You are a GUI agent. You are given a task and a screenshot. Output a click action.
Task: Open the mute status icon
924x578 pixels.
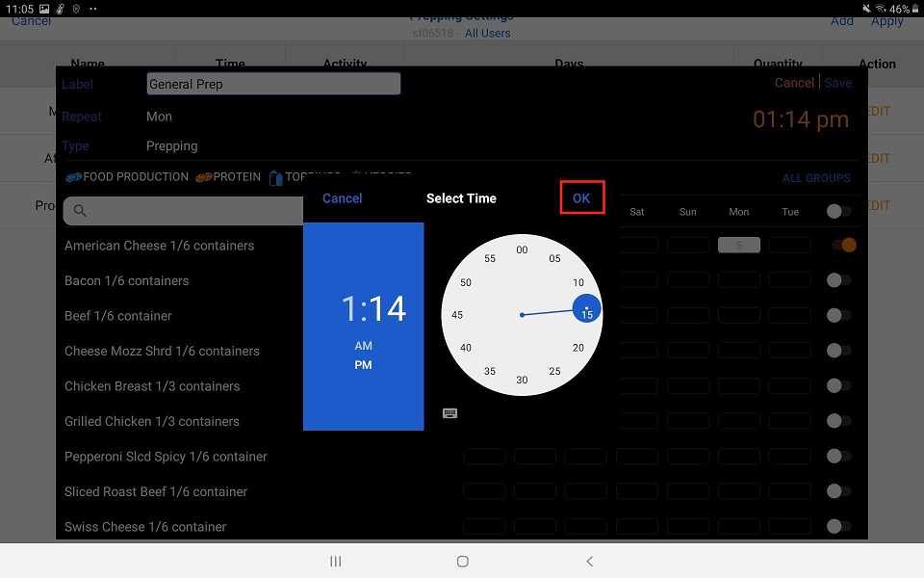pos(866,9)
